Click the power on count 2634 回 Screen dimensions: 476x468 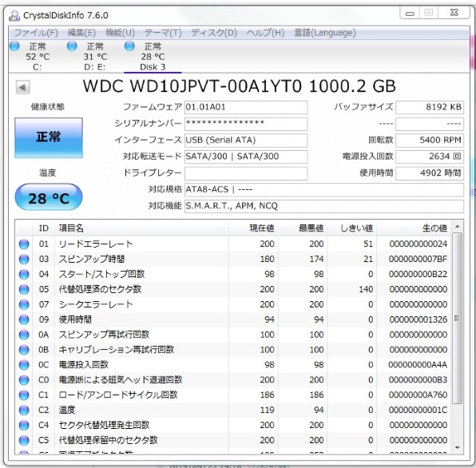(430, 157)
